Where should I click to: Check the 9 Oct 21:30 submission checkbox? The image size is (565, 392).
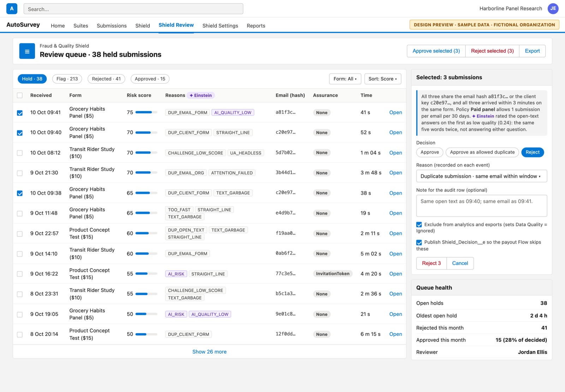(20, 173)
